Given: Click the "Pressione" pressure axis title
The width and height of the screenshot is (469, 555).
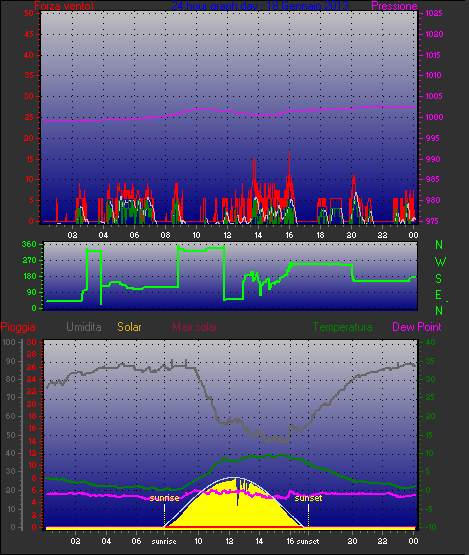Looking at the screenshot, I should pos(394,6).
